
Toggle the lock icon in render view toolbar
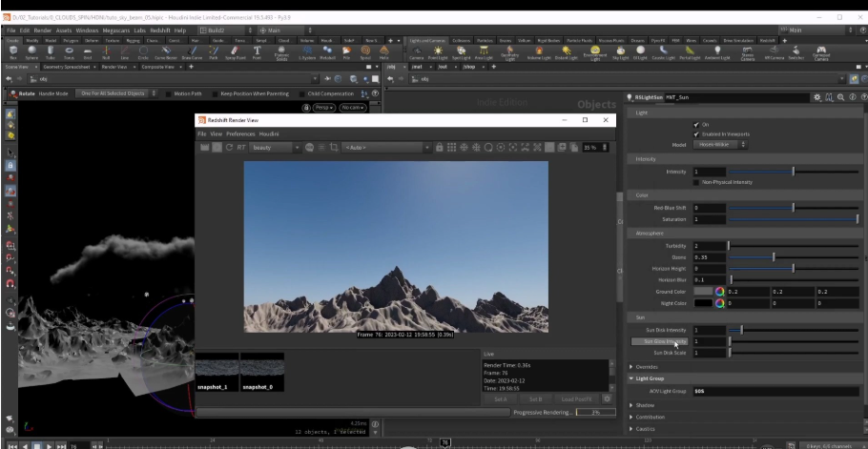pos(439,148)
